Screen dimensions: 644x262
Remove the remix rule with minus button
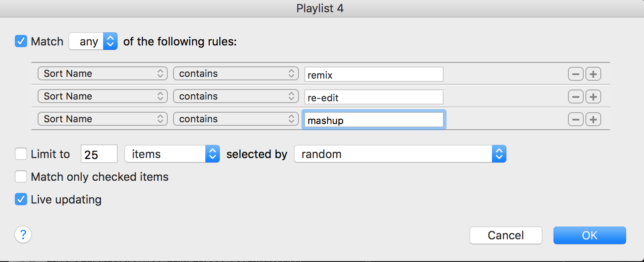(575, 74)
